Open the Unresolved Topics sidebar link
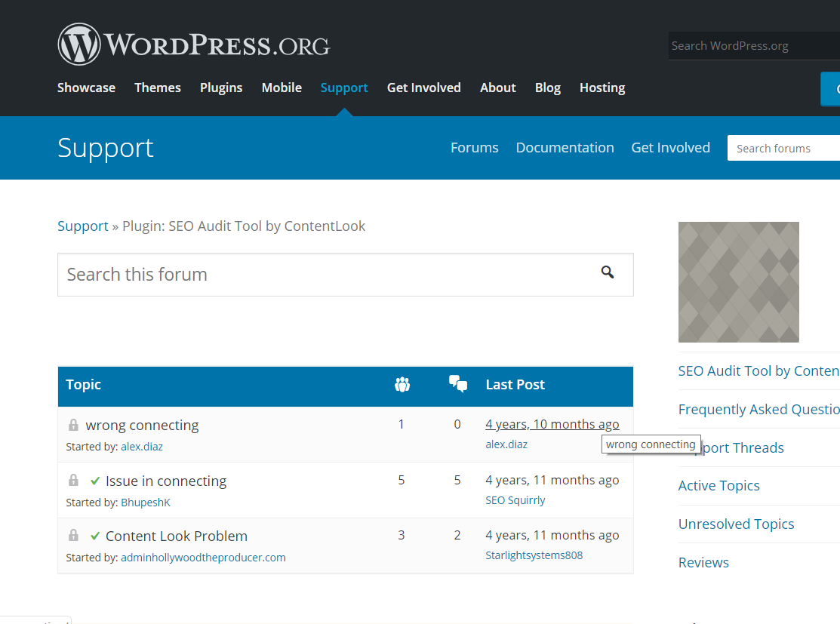840x624 pixels. point(736,524)
